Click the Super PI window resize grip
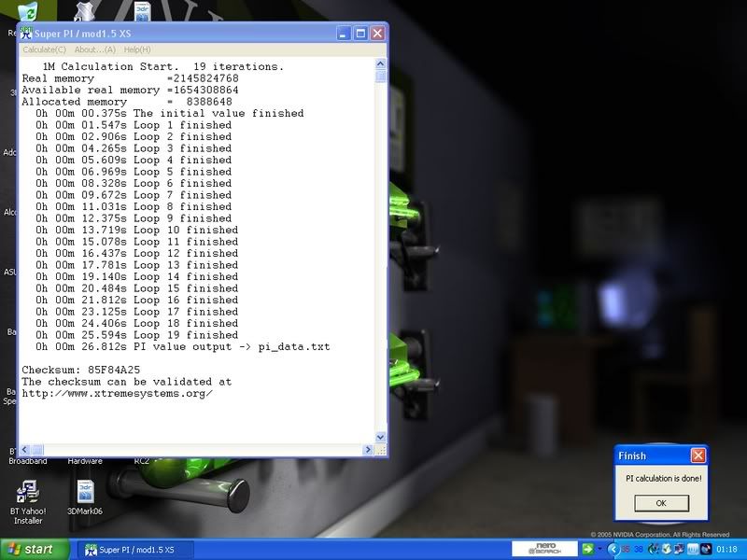Screen dimensions: 747x560 tap(381, 450)
